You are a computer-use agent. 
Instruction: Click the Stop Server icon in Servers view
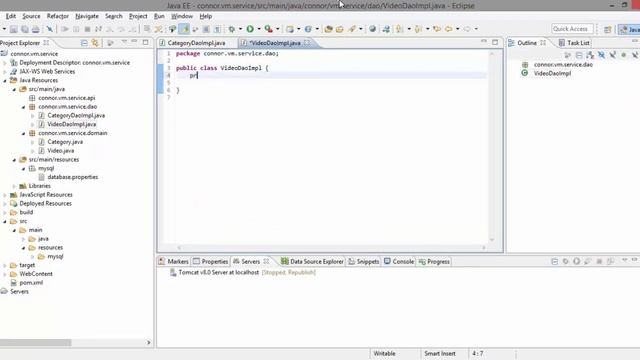pyautogui.click(x=599, y=261)
